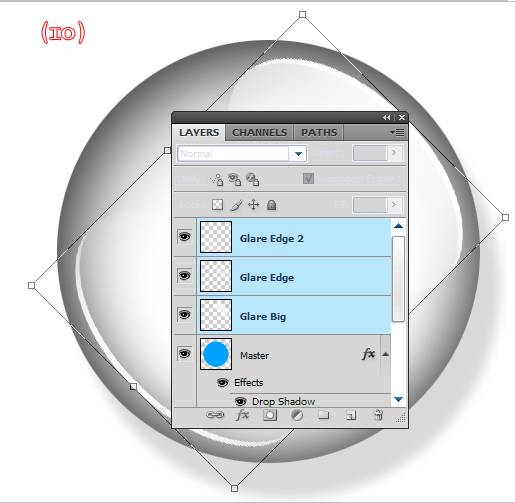Click the lock all icon

[271, 205]
